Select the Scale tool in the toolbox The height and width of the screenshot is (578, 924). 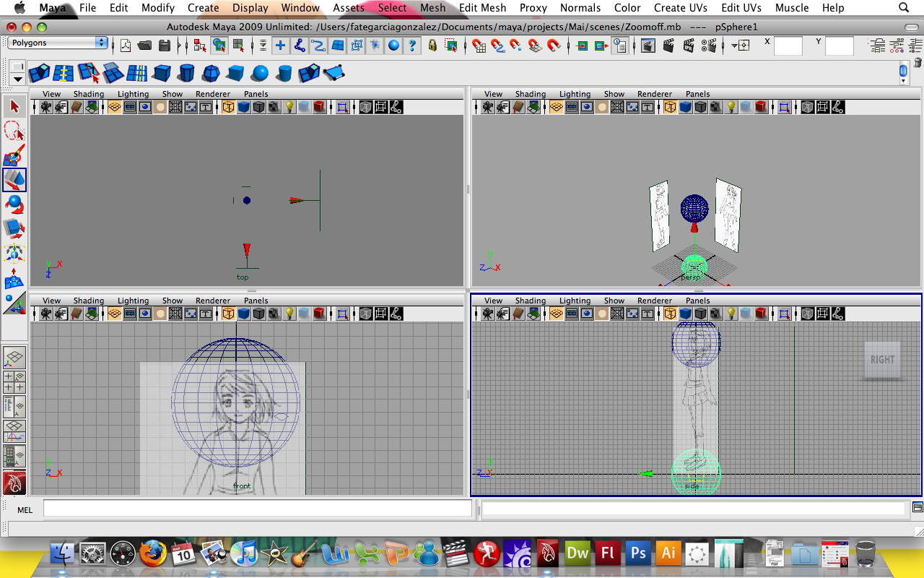[x=14, y=229]
